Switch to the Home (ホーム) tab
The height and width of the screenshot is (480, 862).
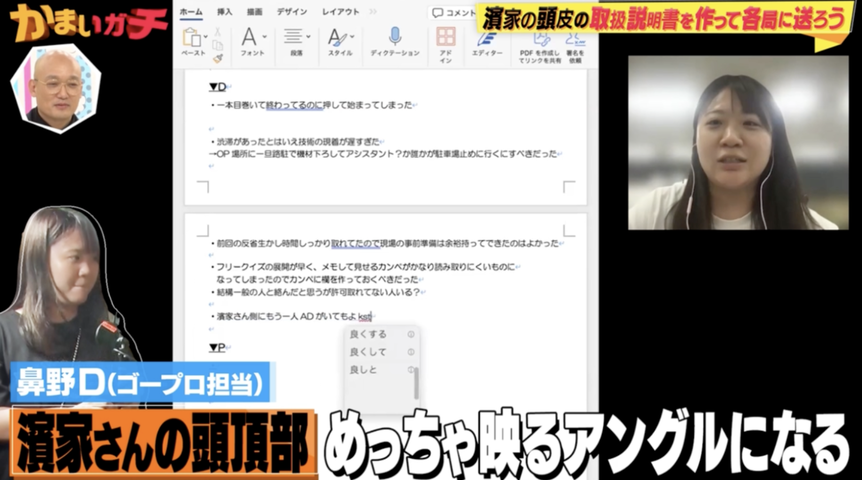tap(191, 12)
